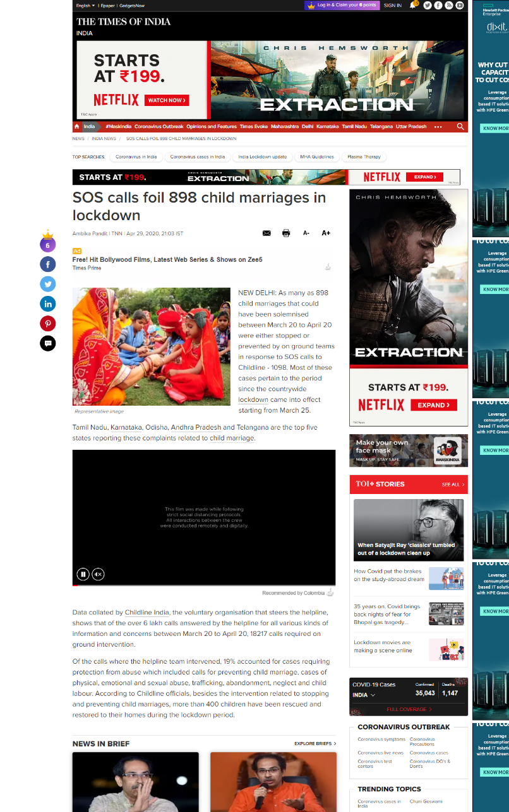The image size is (509, 812).
Task: Increase article font size with A+
Action: click(326, 233)
